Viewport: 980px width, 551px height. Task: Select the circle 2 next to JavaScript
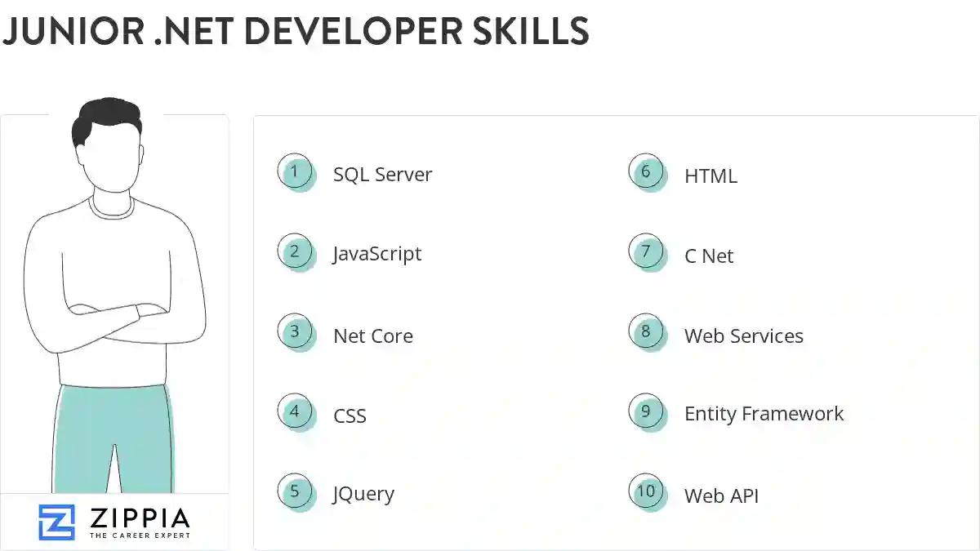tap(296, 251)
